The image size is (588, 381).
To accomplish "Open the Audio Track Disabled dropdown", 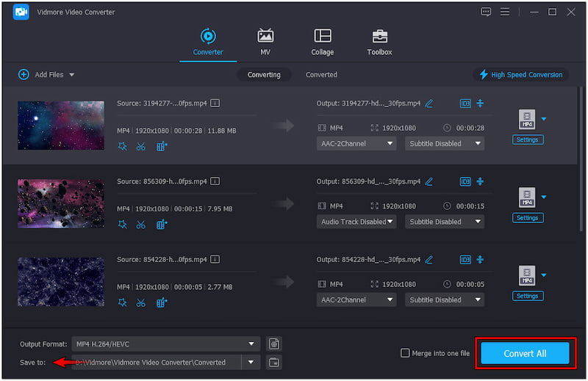I will pos(357,222).
